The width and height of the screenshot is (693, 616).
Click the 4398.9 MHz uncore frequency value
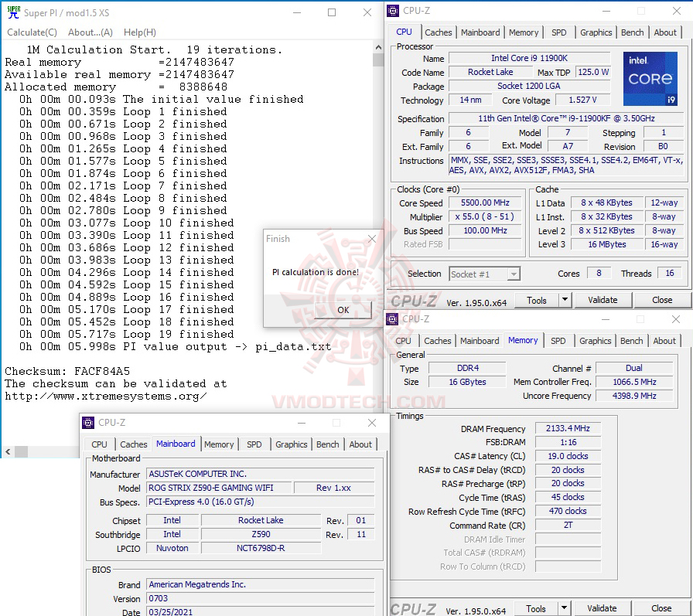pos(633,396)
